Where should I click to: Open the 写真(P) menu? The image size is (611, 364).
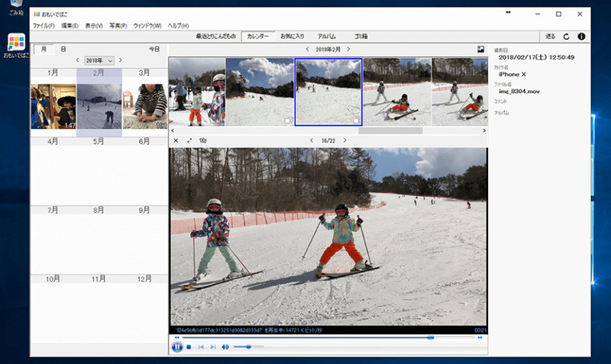(118, 26)
